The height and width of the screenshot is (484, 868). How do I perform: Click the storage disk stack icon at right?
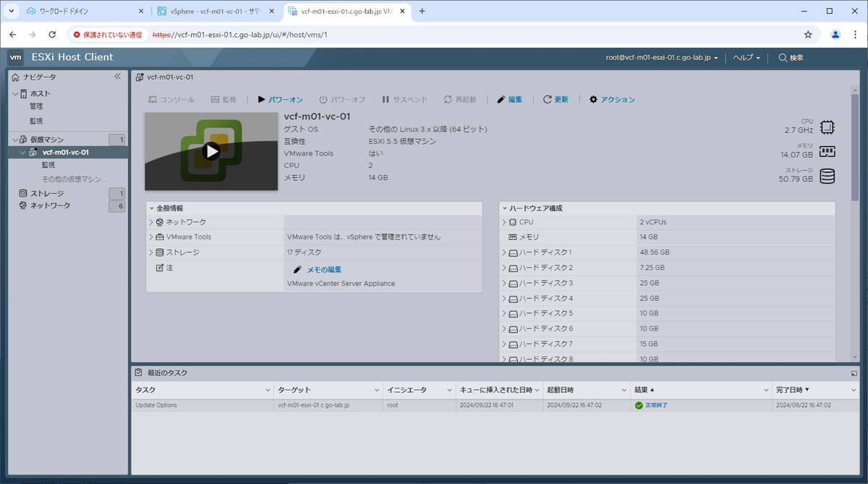[x=827, y=177]
